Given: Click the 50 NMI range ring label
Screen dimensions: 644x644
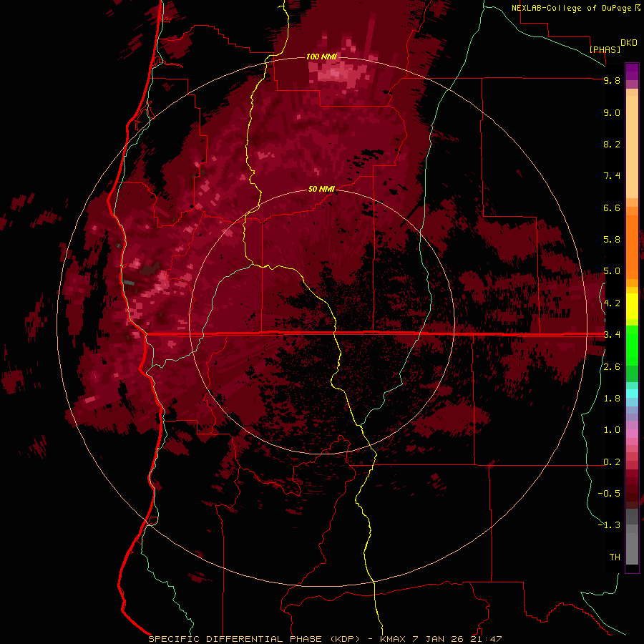Looking at the screenshot, I should point(321,190).
